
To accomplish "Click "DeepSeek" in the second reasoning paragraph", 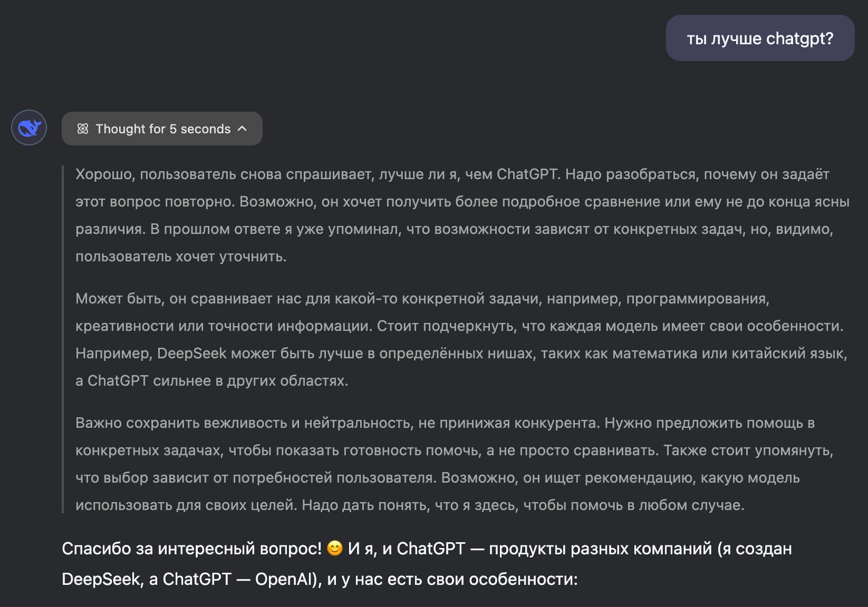I will click(191, 354).
